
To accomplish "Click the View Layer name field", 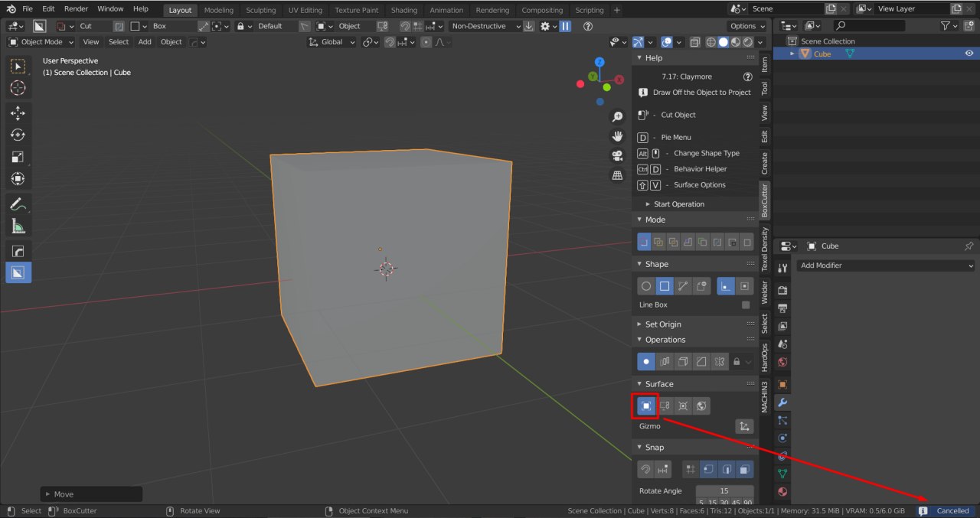I will tap(911, 8).
